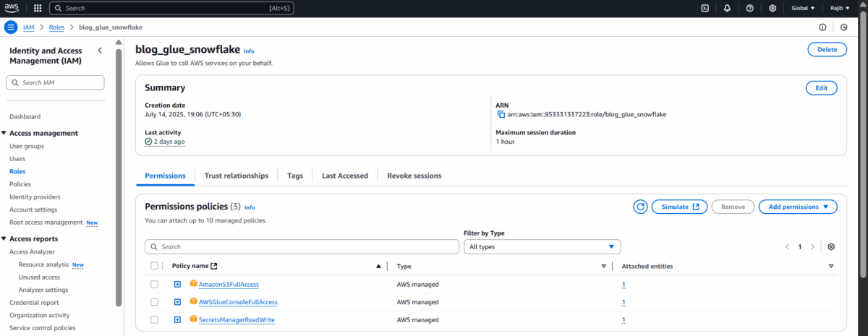Open table preferences gear icon
The image size is (868, 336).
(x=831, y=246)
